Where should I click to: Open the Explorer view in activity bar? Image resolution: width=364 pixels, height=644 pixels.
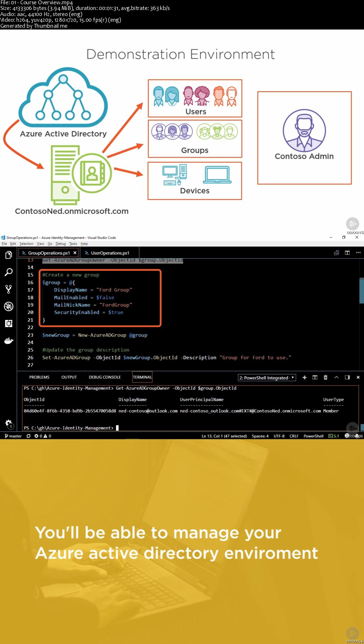9,255
